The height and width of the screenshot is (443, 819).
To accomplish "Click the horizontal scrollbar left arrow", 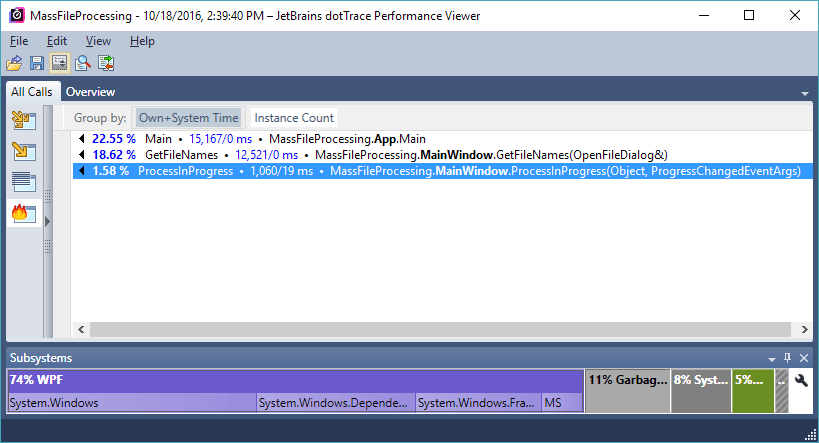I will pos(81,329).
